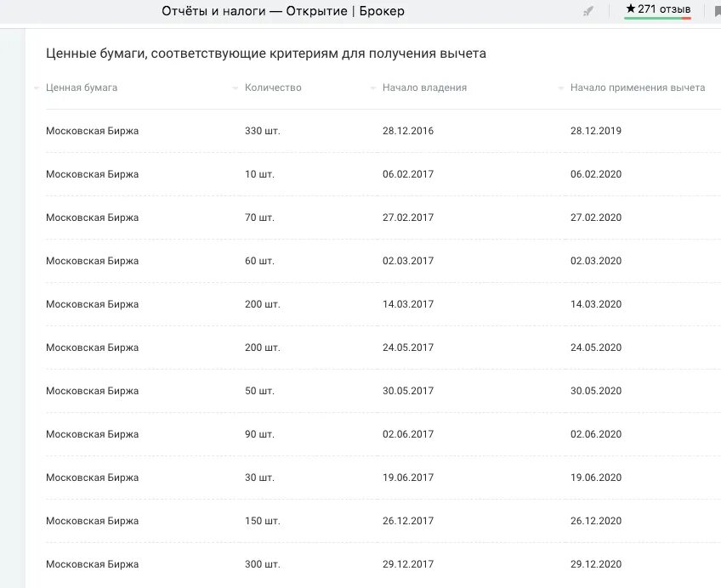Sort by Начало владения column arrow

click(373, 88)
